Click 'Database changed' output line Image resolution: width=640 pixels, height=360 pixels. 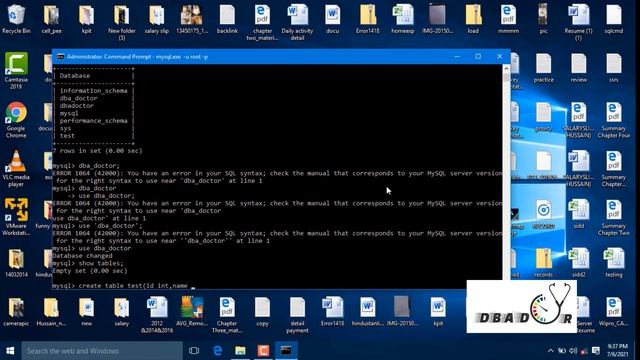coord(82,256)
